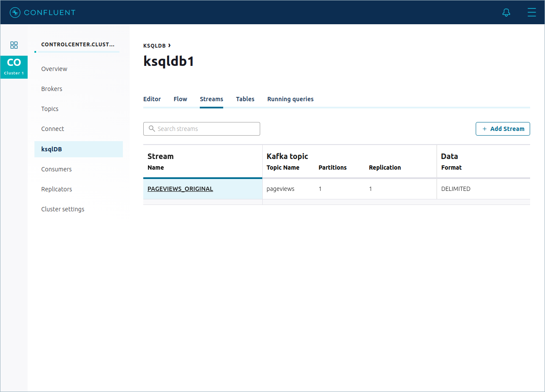Screen dimensions: 545x392
Task: Select ksqlDB sidebar item
Action: point(79,149)
